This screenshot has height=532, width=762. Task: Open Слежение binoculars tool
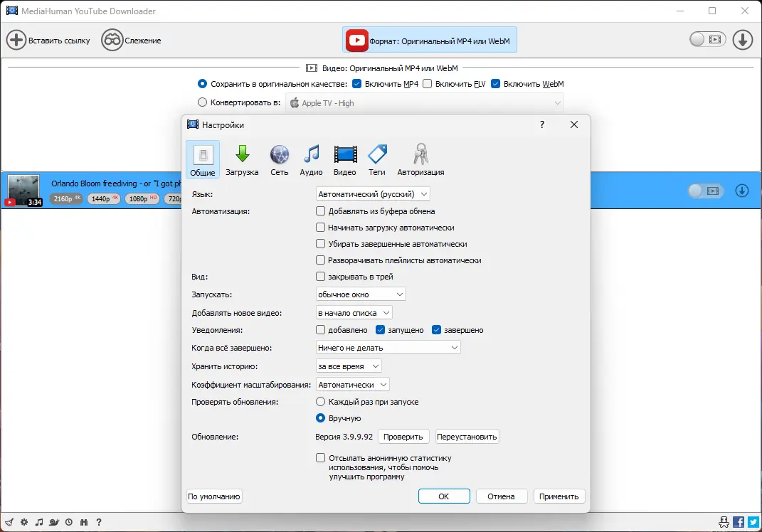[x=112, y=40]
